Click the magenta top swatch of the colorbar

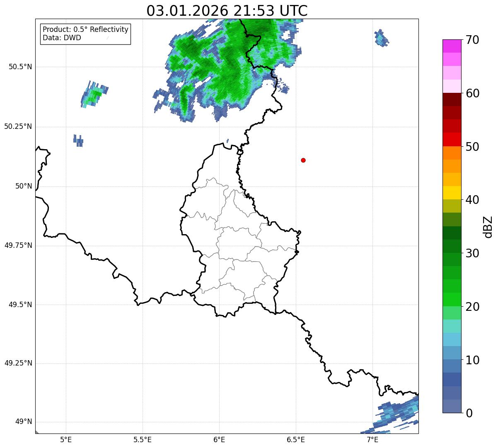tap(452, 46)
